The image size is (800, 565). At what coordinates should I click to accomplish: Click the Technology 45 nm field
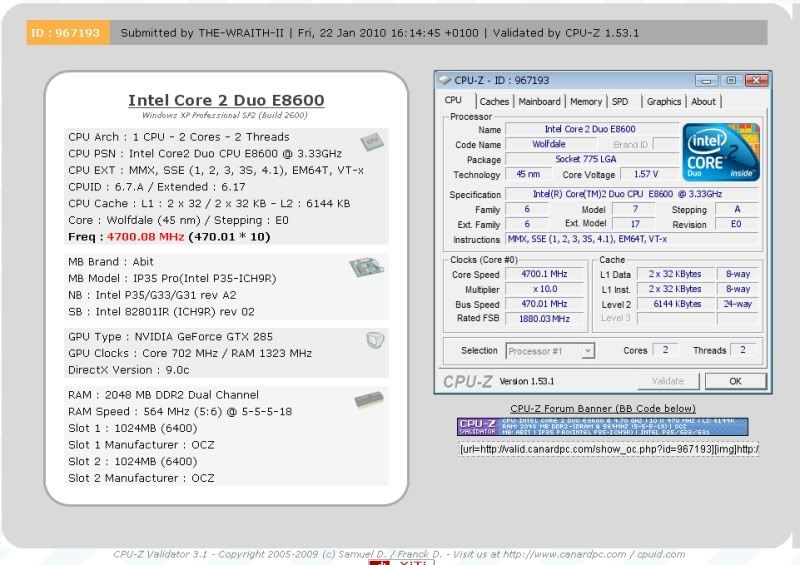[528, 174]
